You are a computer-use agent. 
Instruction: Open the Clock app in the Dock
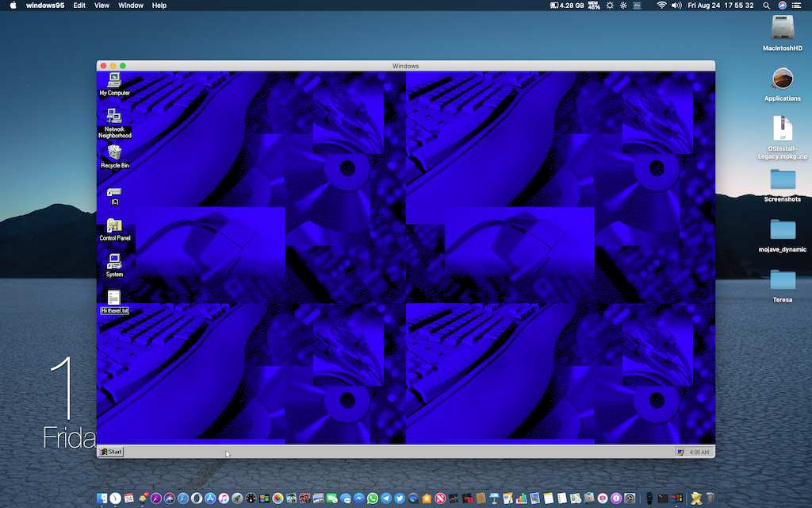116,498
